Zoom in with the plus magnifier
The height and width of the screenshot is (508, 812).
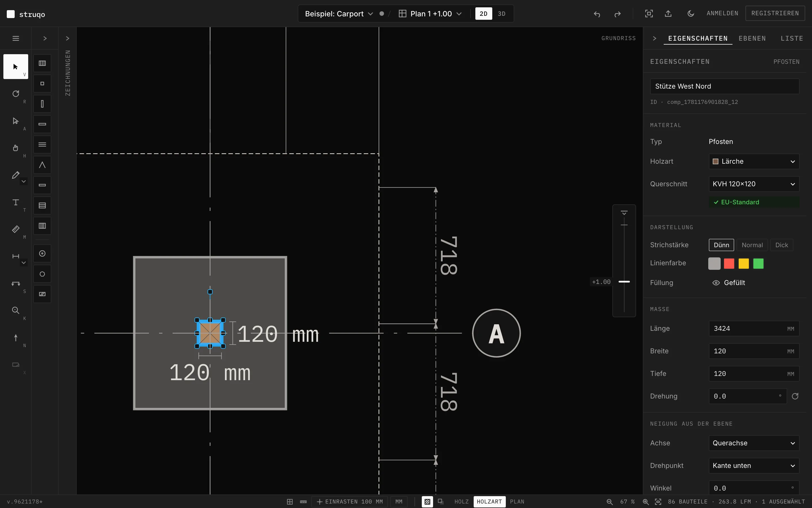click(646, 502)
